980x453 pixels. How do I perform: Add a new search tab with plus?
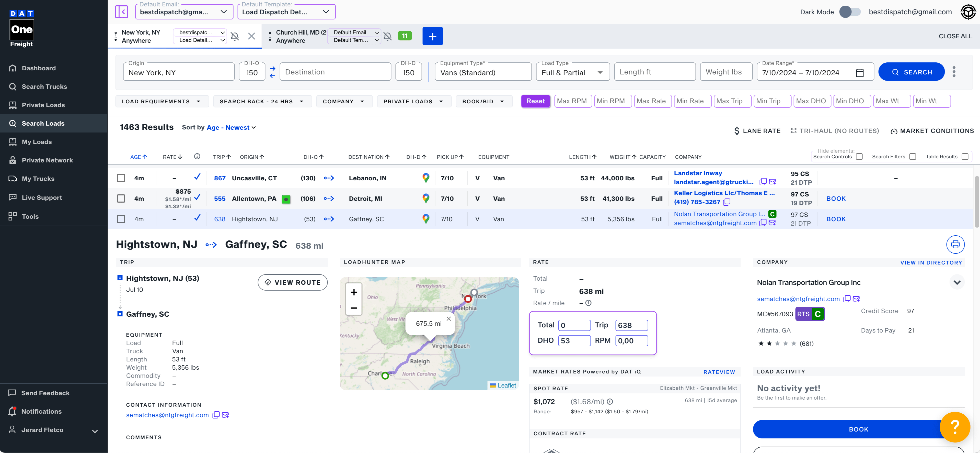[x=433, y=36]
